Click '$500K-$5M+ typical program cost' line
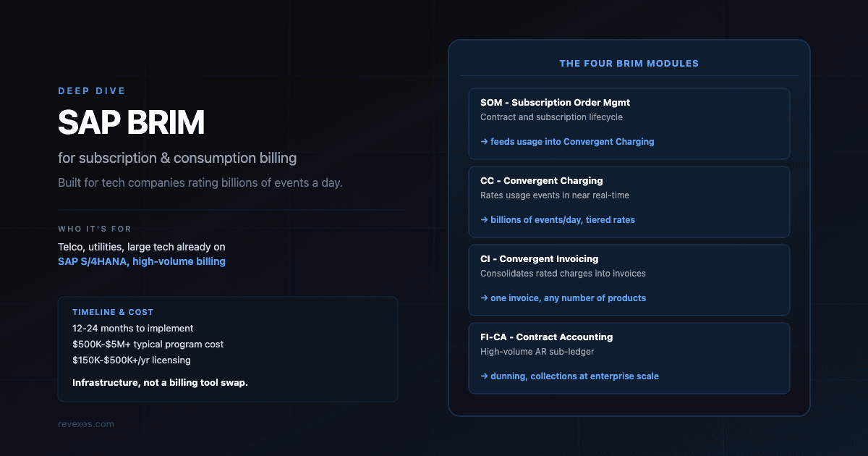 tap(148, 344)
